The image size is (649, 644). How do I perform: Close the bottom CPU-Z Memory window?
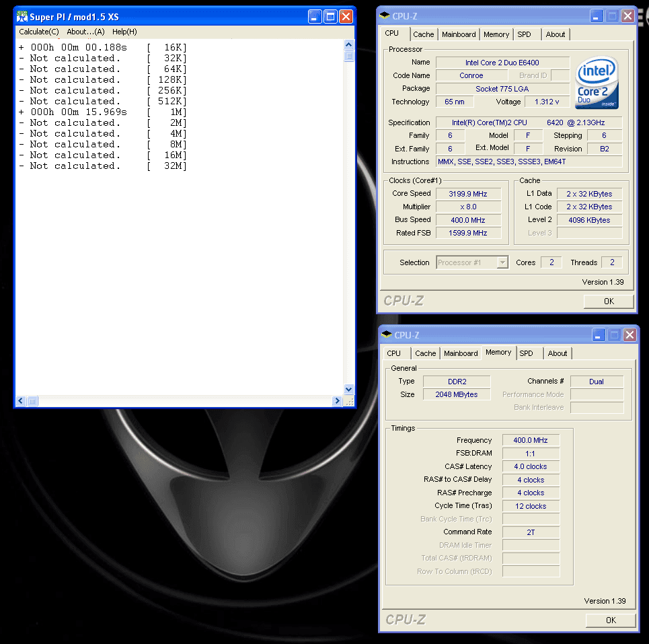point(629,335)
